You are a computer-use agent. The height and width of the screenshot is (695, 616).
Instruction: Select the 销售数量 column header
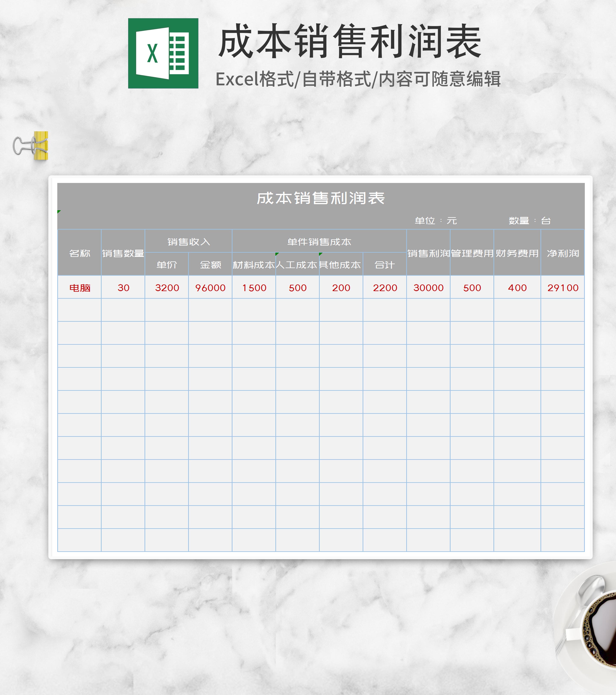point(123,253)
